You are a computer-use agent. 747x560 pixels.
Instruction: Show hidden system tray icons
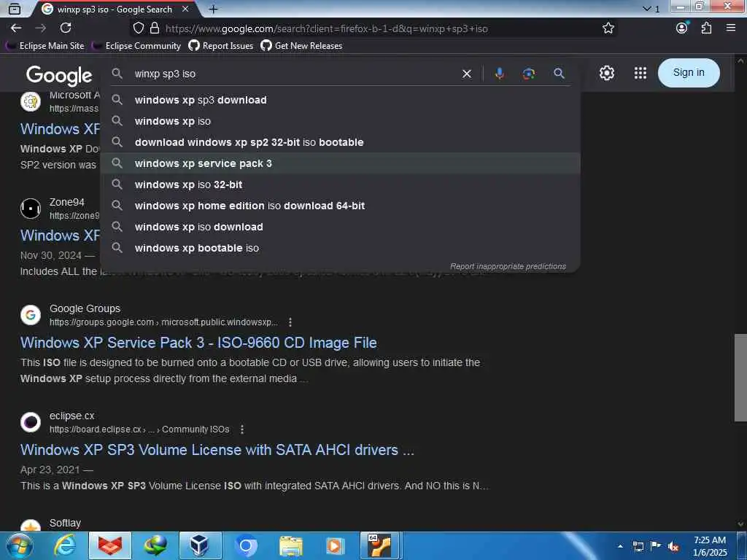pos(620,546)
